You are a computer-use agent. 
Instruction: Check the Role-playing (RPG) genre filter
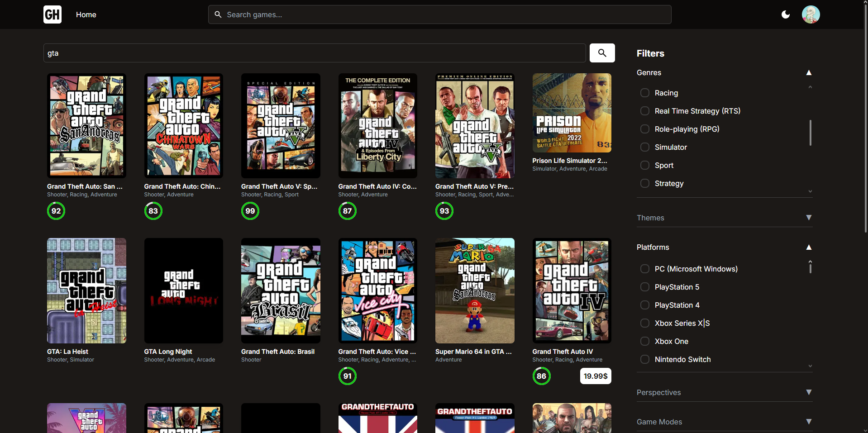click(644, 129)
